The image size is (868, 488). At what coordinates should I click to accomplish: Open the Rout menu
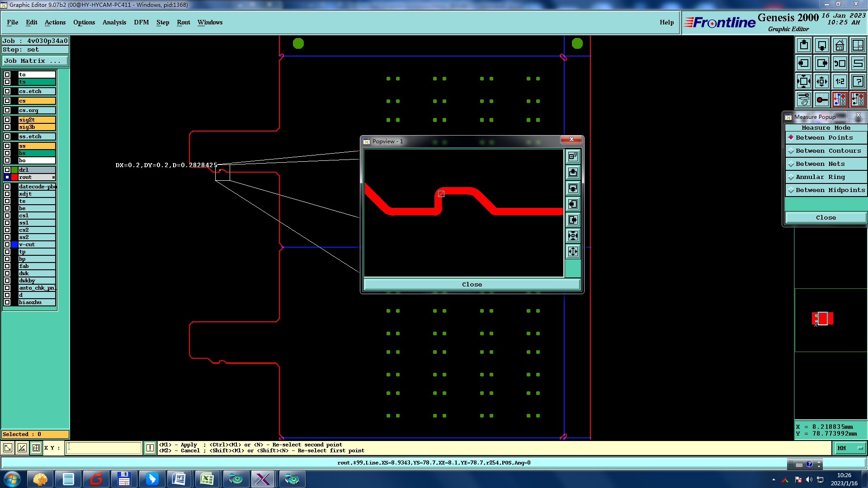point(183,22)
